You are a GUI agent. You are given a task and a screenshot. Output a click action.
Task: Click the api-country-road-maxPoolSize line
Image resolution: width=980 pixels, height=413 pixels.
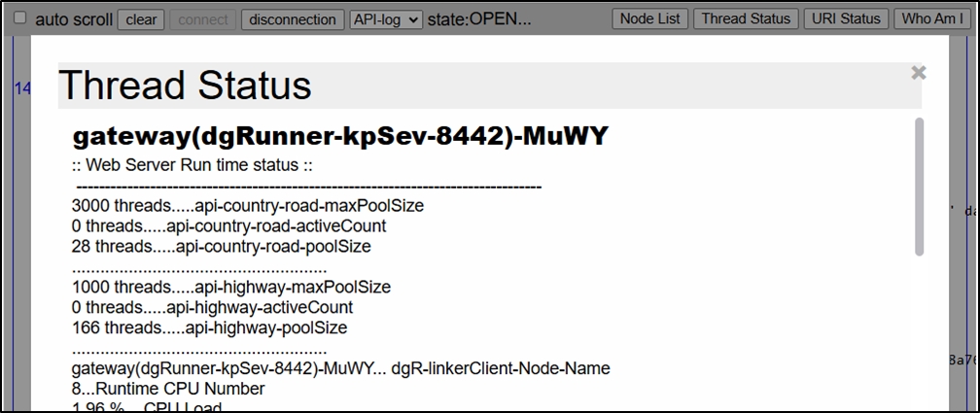pyautogui.click(x=248, y=206)
